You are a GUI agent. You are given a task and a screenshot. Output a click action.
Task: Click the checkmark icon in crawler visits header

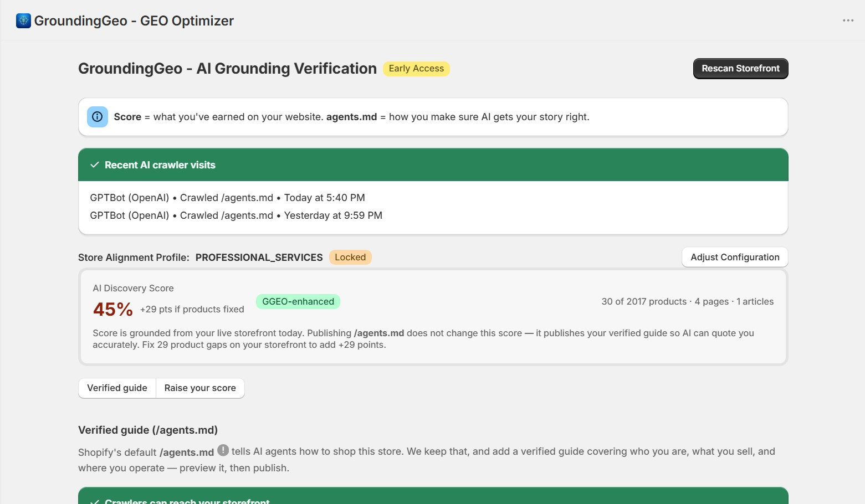[x=95, y=165]
